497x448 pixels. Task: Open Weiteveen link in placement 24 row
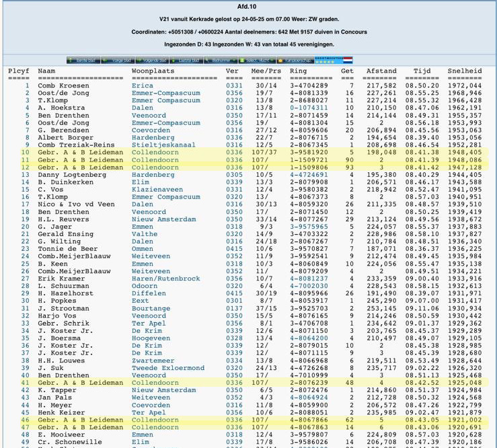[151, 256]
